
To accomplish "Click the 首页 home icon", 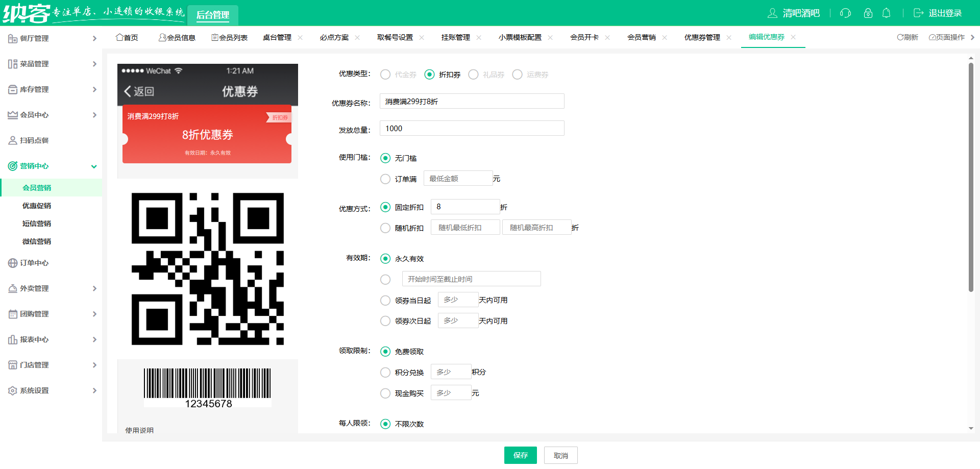I will click(x=119, y=37).
